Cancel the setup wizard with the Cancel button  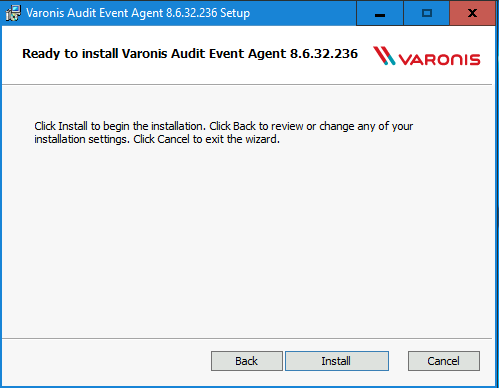444,361
